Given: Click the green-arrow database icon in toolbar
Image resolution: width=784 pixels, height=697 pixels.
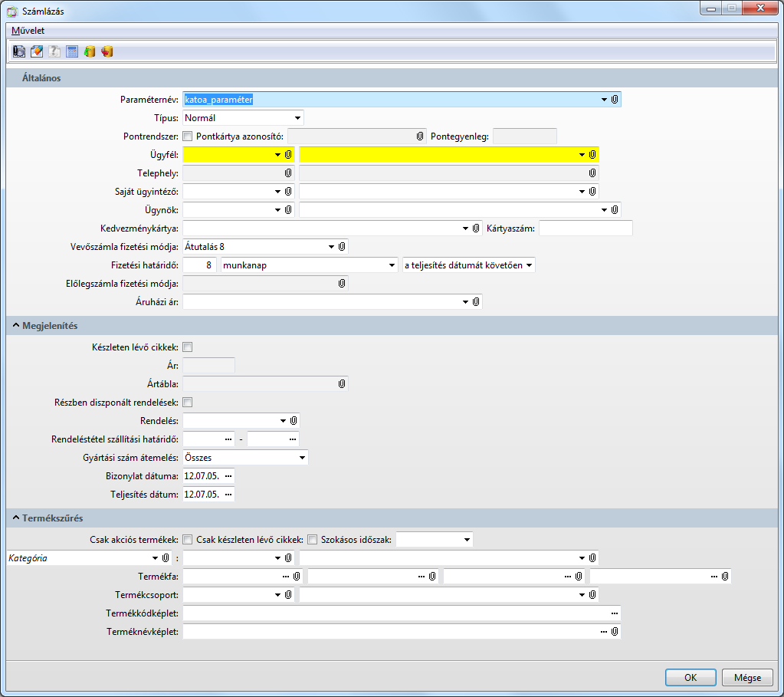Looking at the screenshot, I should pos(90,51).
